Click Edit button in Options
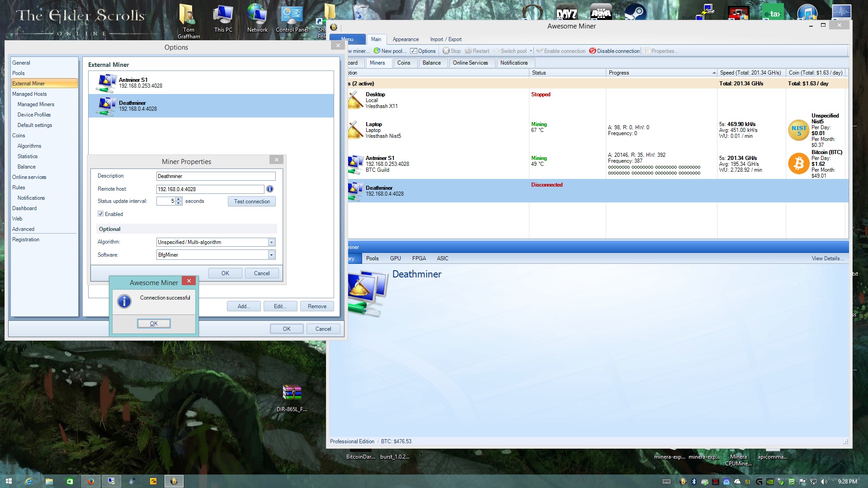This screenshot has height=488, width=868. [280, 306]
